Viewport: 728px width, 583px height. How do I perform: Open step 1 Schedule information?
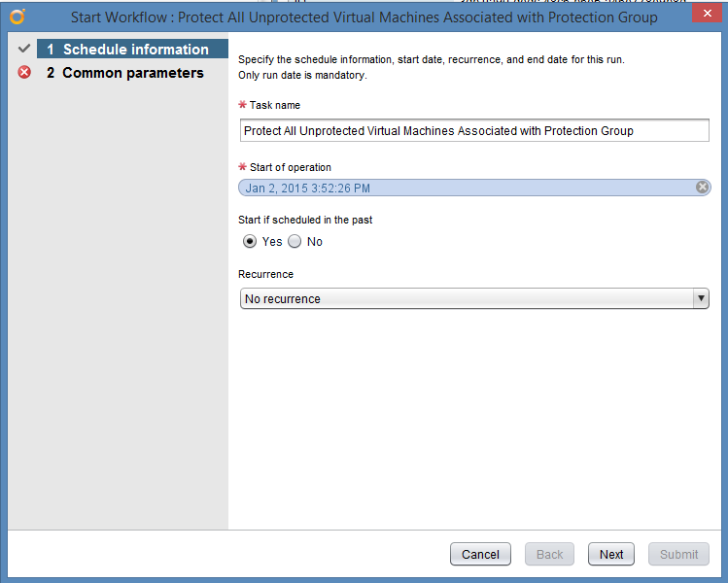(x=135, y=50)
